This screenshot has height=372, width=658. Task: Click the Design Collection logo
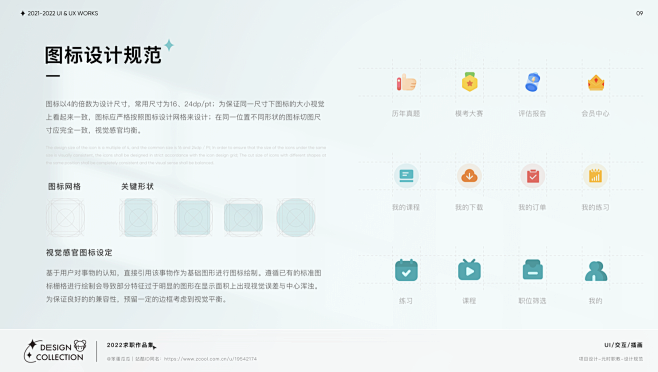coord(55,351)
